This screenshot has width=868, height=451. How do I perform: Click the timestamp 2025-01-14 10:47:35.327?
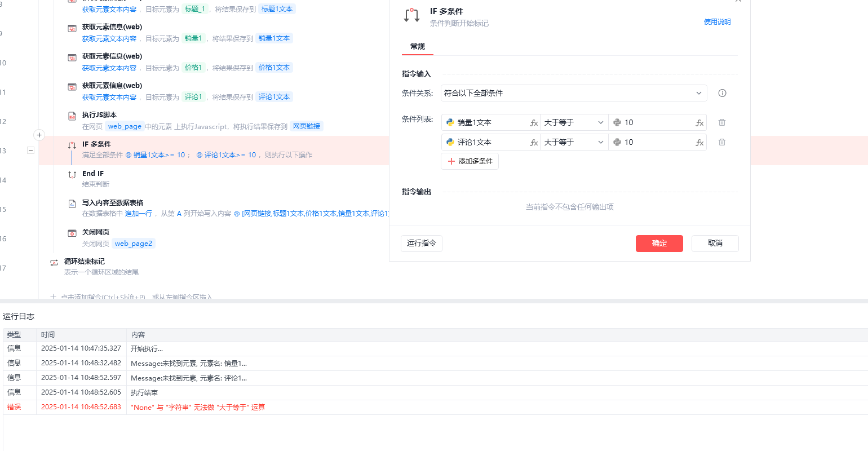click(81, 348)
